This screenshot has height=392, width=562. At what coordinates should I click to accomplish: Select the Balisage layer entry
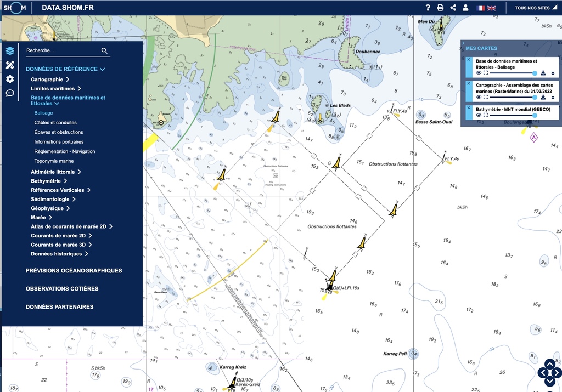point(44,113)
